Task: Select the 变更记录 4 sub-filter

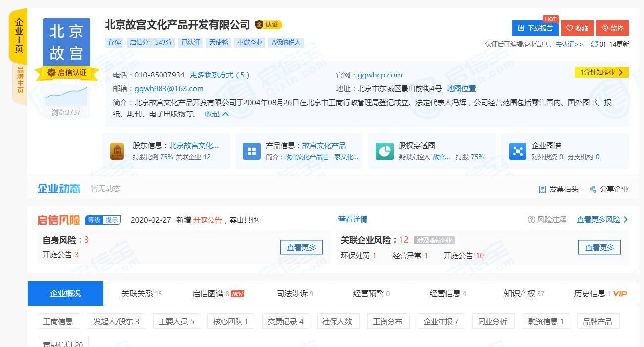Action: coord(285,321)
